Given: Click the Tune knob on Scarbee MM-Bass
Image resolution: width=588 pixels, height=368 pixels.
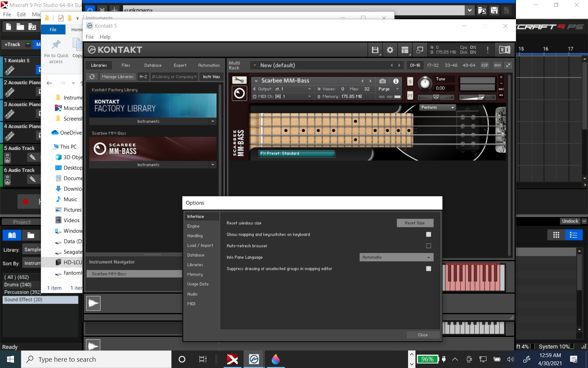Looking at the screenshot, I should tap(425, 84).
